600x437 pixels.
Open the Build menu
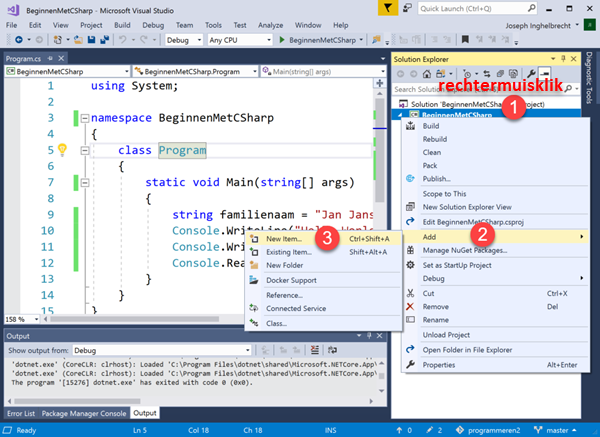pos(122,25)
